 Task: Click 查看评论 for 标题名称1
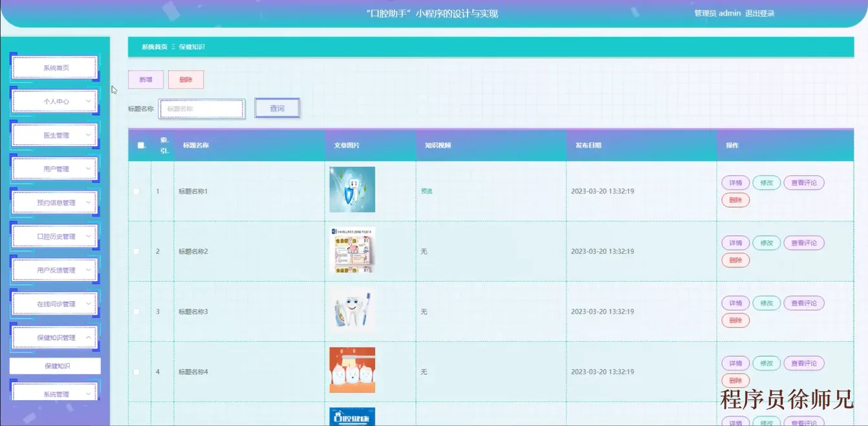(804, 183)
